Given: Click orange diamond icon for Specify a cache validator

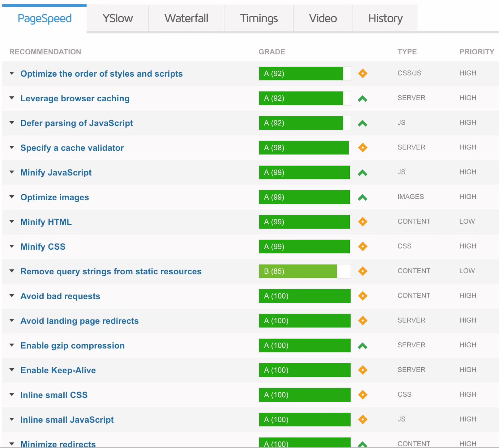Looking at the screenshot, I should [362, 148].
